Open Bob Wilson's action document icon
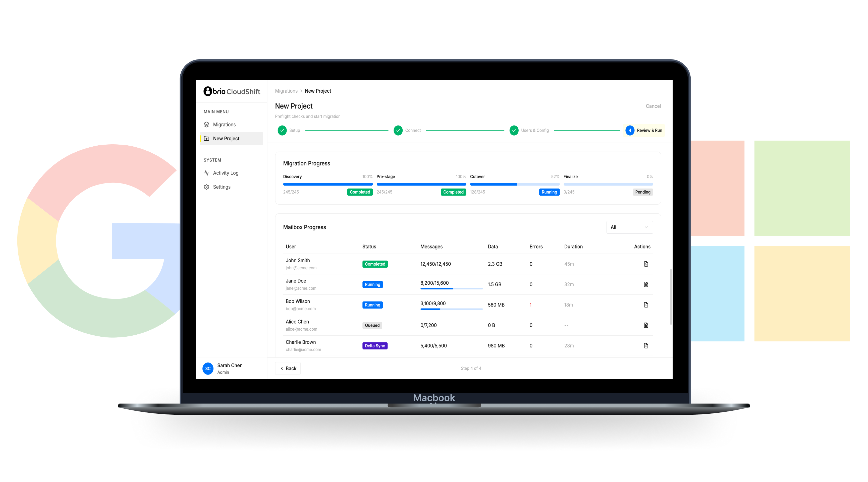This screenshot has width=868, height=482. [x=646, y=305]
